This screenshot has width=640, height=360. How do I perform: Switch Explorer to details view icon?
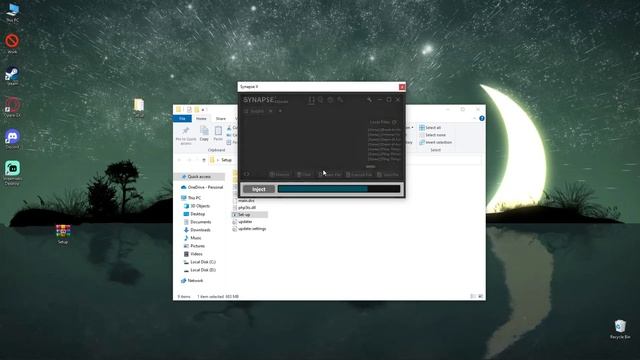point(473,296)
